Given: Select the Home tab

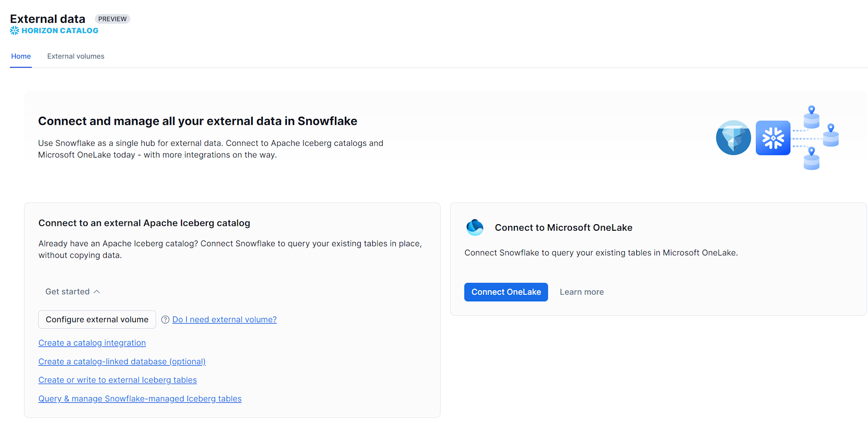Looking at the screenshot, I should [21, 56].
